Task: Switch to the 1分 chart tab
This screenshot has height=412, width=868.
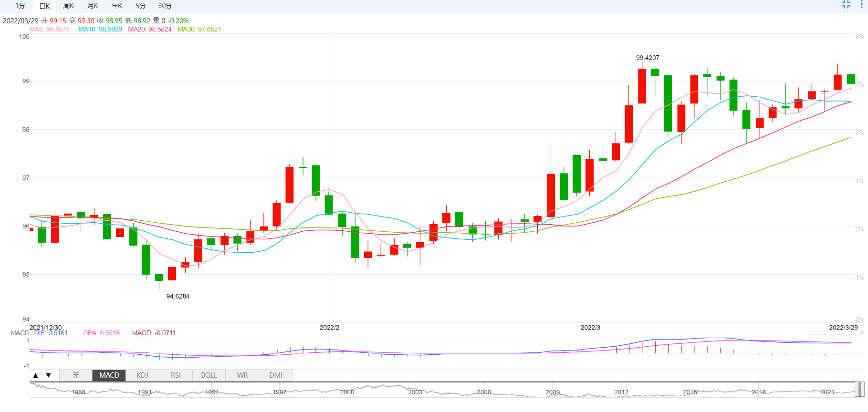Action: tap(20, 6)
